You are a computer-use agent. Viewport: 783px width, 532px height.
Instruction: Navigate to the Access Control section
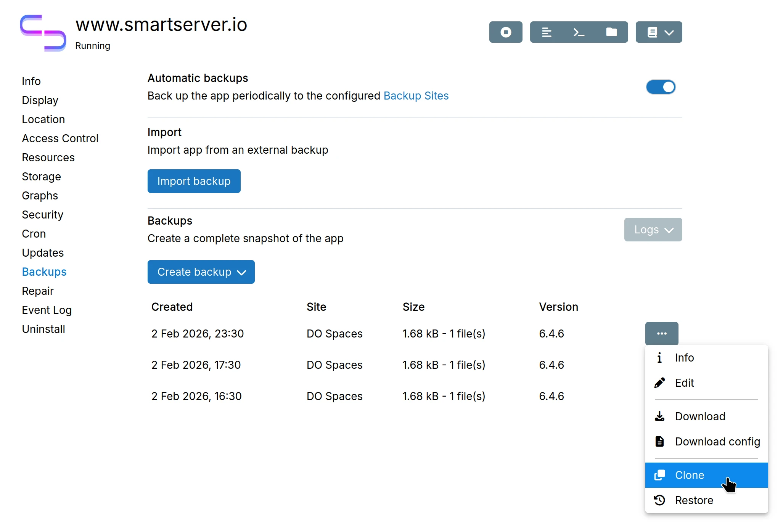point(60,138)
